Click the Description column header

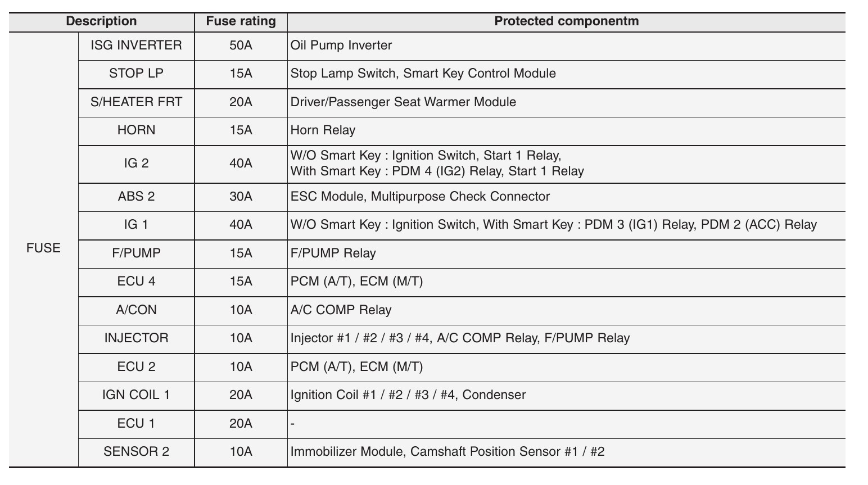tap(101, 21)
